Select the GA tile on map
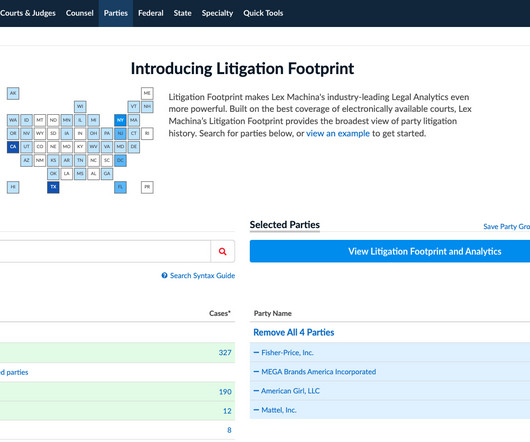Image resolution: width=530 pixels, height=442 pixels. click(x=107, y=174)
